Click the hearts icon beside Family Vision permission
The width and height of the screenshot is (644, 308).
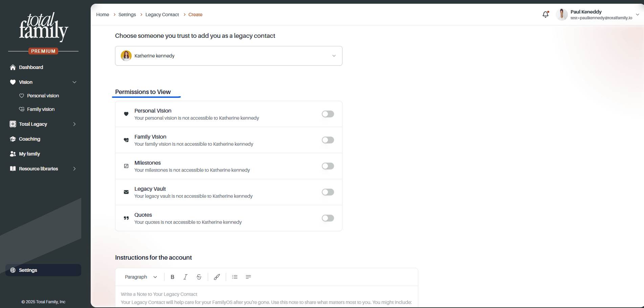[126, 140]
